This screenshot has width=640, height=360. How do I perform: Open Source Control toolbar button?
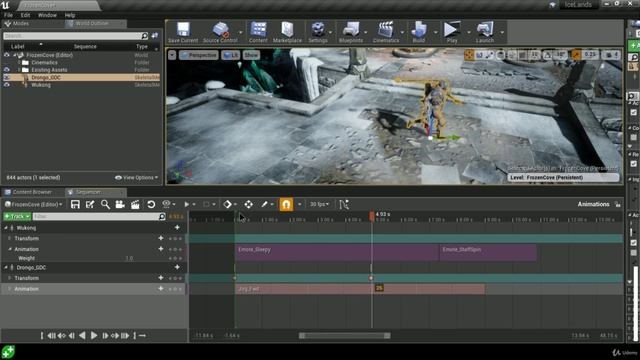220,32
